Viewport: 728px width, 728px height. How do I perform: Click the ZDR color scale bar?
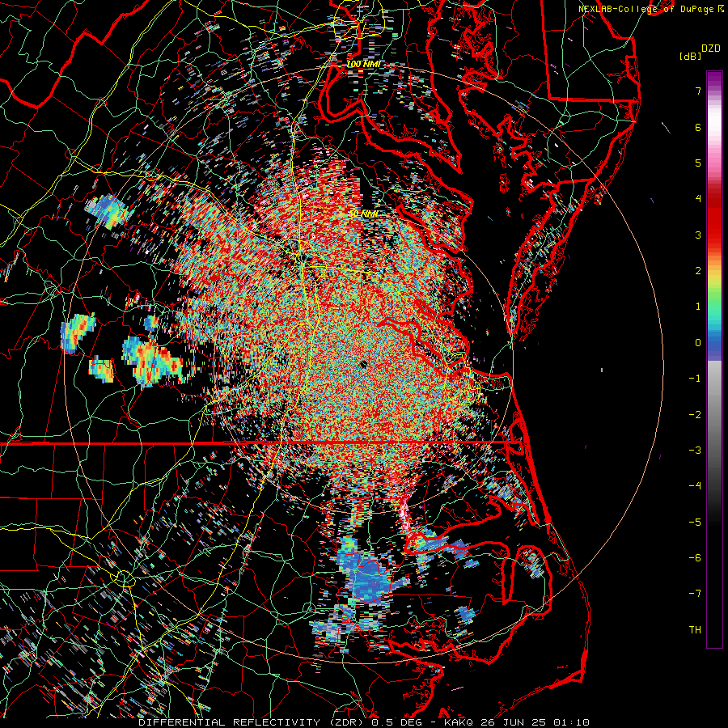[714, 359]
